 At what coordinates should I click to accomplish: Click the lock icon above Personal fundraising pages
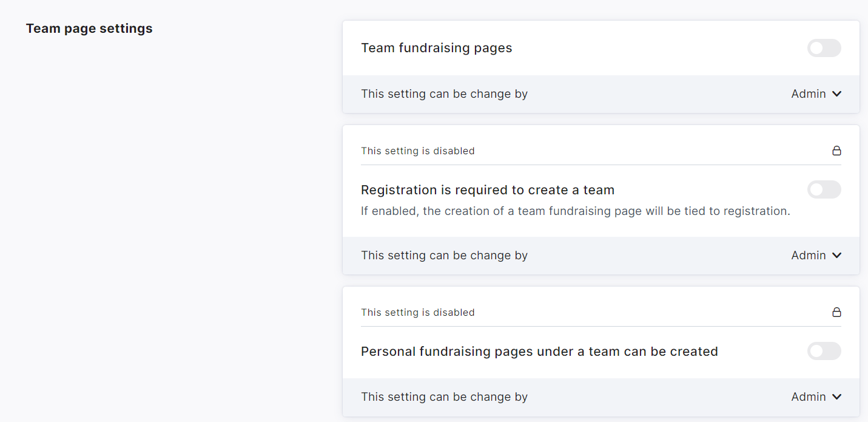pos(836,312)
